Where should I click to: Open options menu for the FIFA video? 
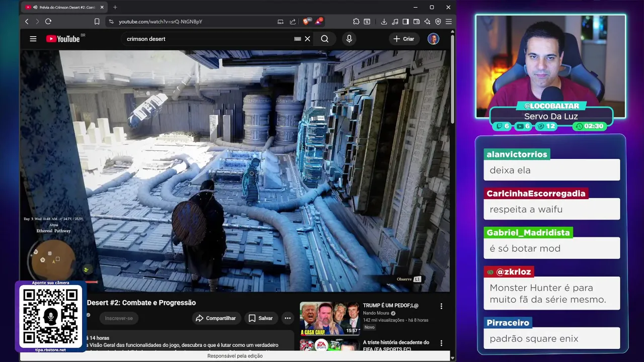(441, 343)
